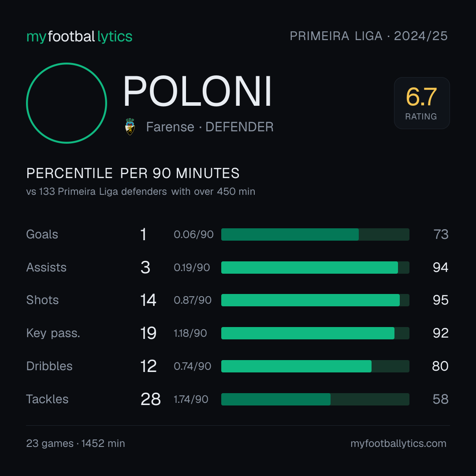Click the Percentile Per 90 Minutes heading
Image resolution: width=476 pixels, height=476 pixels.
pyautogui.click(x=133, y=173)
